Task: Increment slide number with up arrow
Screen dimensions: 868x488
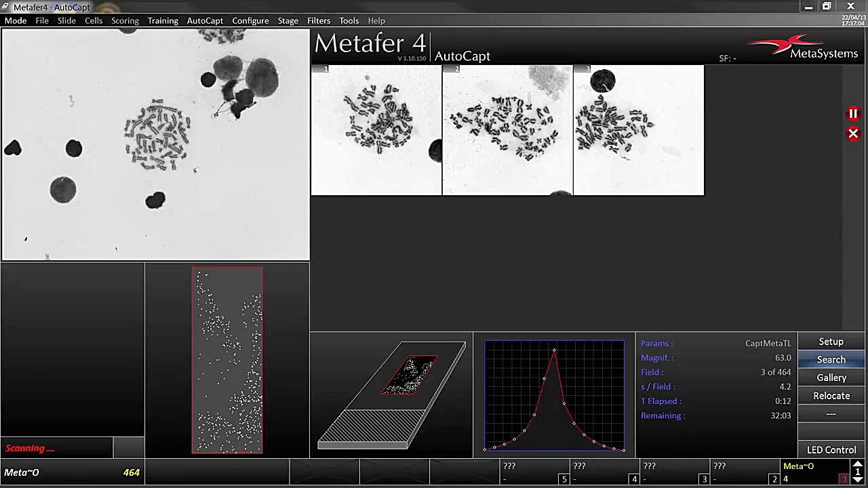Action: point(858,465)
